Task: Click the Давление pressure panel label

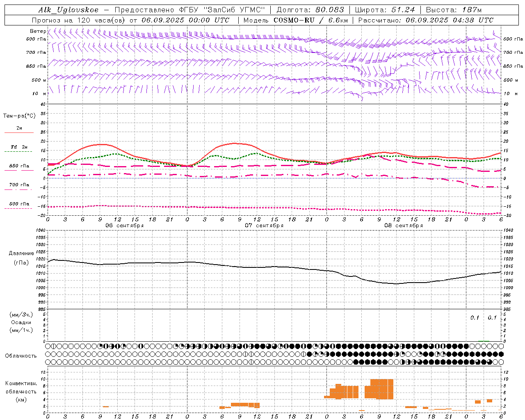Action: tap(21, 253)
